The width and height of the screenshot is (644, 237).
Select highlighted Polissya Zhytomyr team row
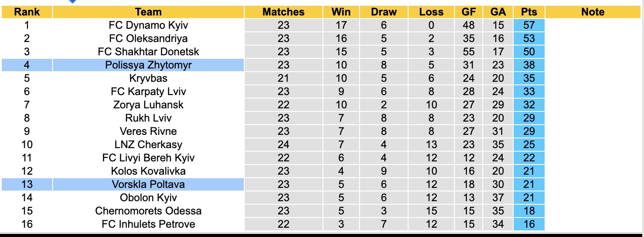pyautogui.click(x=148, y=65)
